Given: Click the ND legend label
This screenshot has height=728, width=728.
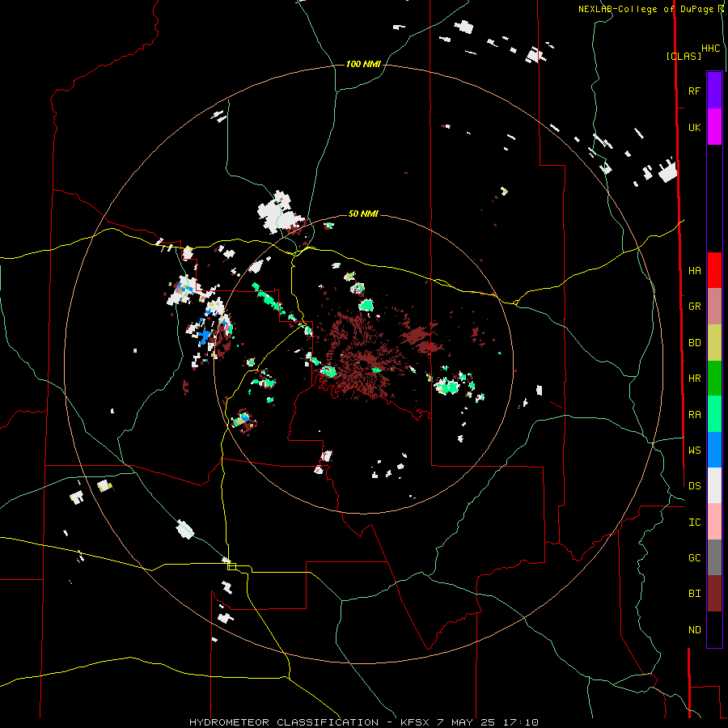Looking at the screenshot, I should pyautogui.click(x=694, y=630).
